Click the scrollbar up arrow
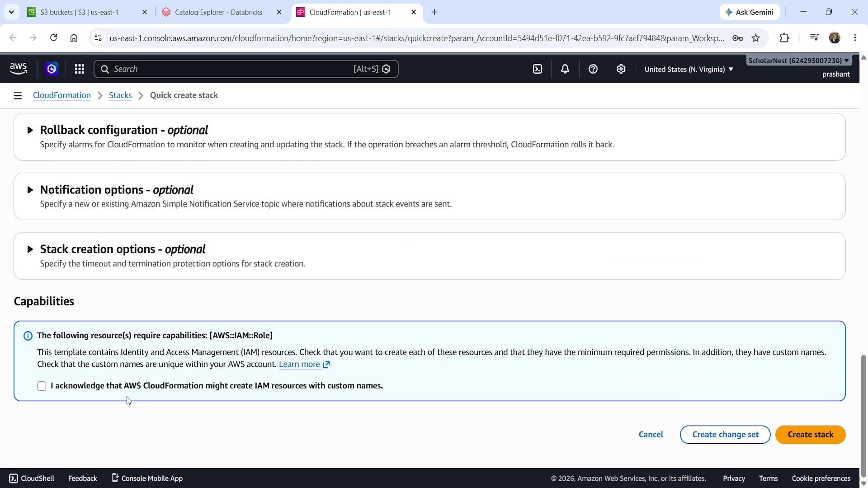Viewport: 868px width, 488px height. pyautogui.click(x=863, y=57)
